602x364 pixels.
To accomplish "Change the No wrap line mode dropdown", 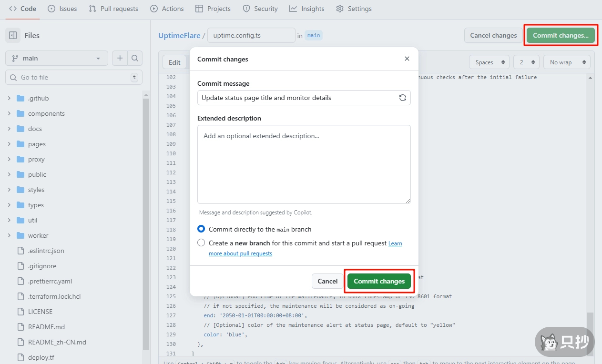I will 567,62.
